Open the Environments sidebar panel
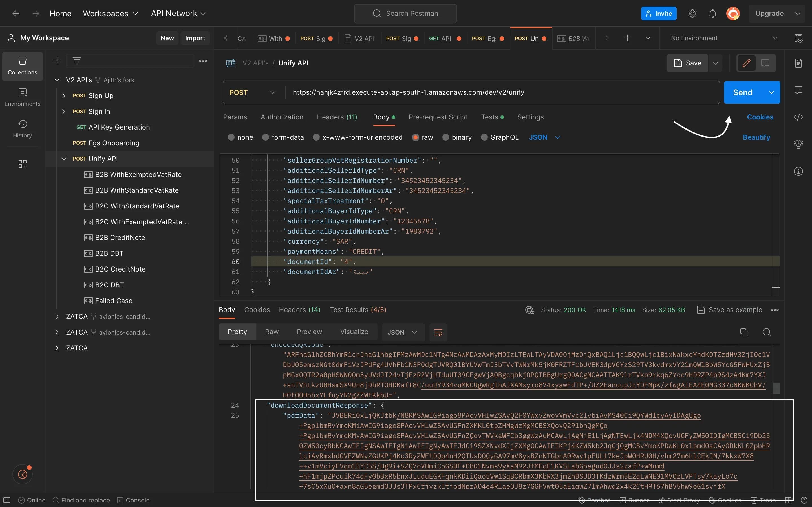The width and height of the screenshot is (812, 507). (22, 97)
